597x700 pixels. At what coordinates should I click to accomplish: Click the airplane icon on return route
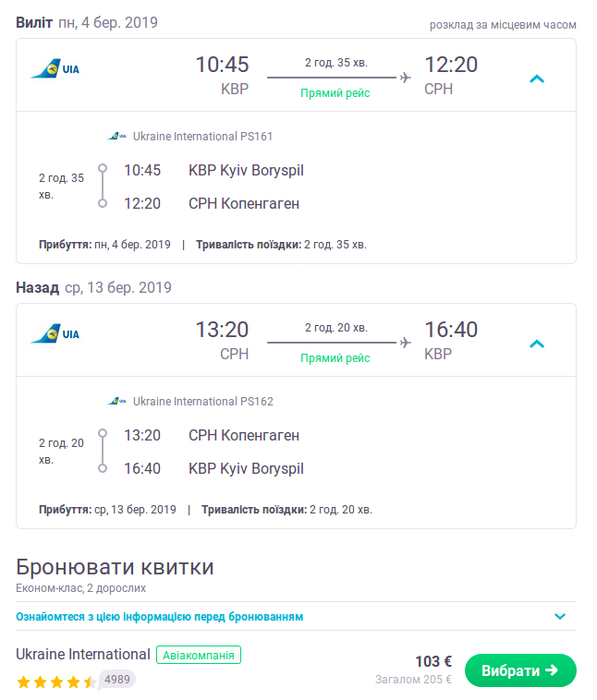(x=405, y=343)
